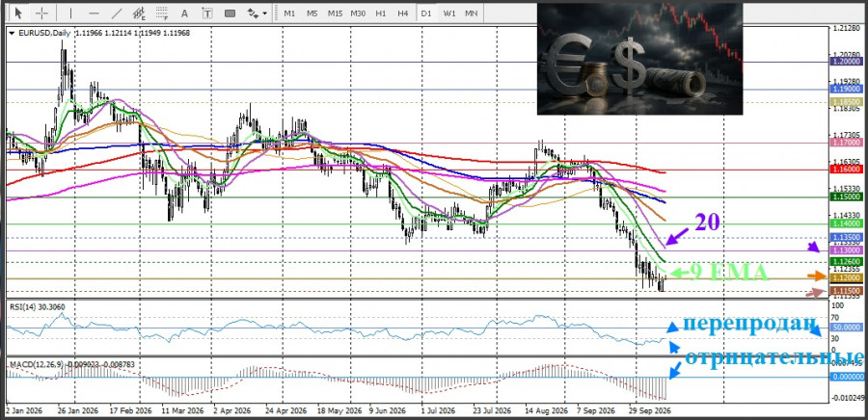The width and height of the screenshot is (868, 420).
Task: Activate the Crosshair tool
Action: [42, 13]
